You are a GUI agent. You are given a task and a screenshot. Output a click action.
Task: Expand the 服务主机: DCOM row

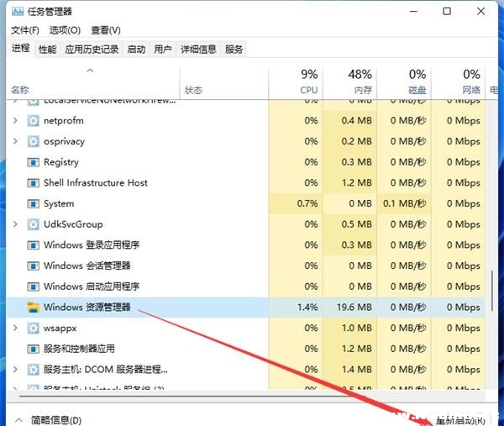point(15,369)
